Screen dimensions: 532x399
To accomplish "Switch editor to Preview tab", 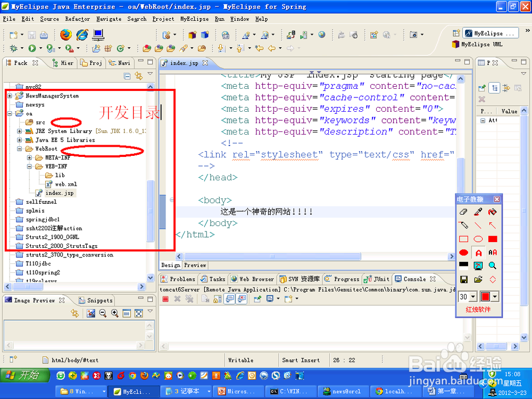I will pos(195,265).
